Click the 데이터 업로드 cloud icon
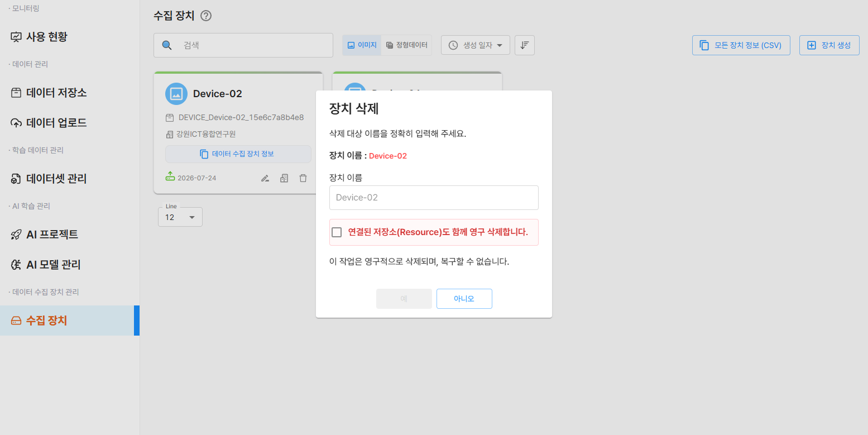Screen dimensions: 868x435 click(x=16, y=123)
